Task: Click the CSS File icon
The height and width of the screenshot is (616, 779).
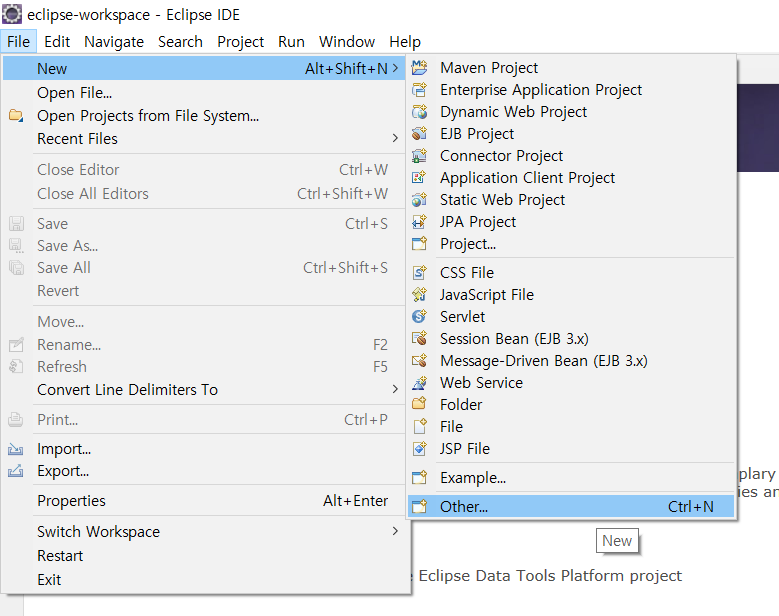Action: [419, 273]
